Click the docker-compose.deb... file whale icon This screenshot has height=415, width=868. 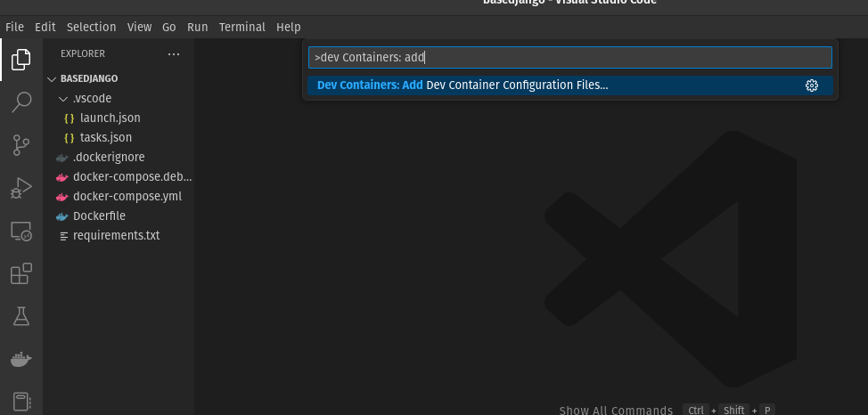[62, 177]
